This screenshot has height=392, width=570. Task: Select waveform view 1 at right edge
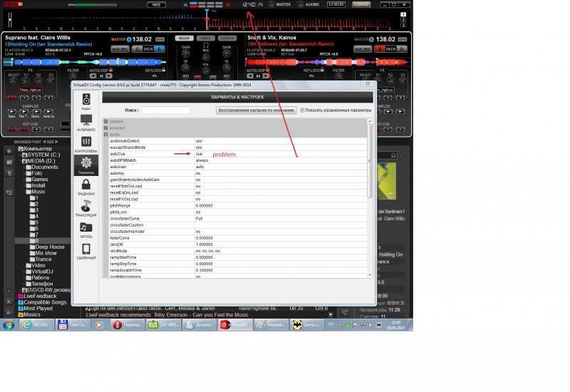(x=403, y=14)
